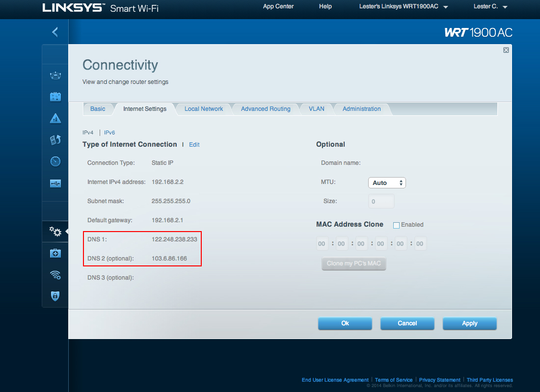Open the MTU Auto dropdown
540x392 pixels.
coord(387,183)
